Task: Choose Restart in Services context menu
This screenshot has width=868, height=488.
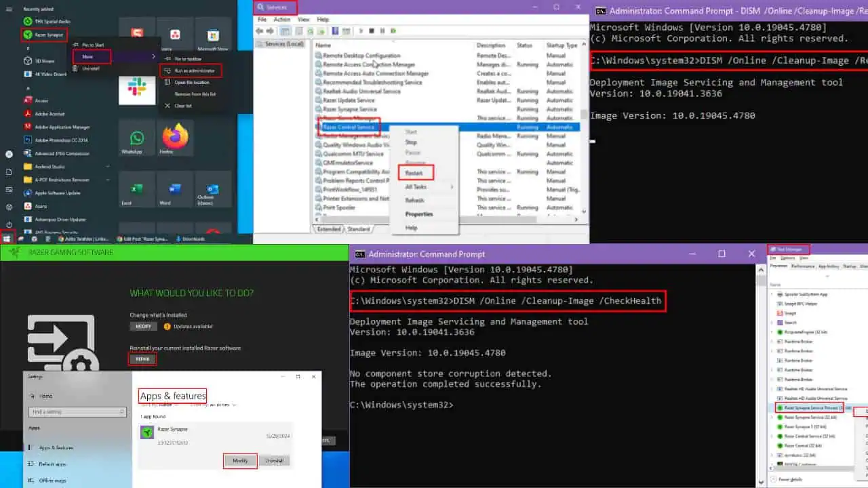Action: (414, 173)
